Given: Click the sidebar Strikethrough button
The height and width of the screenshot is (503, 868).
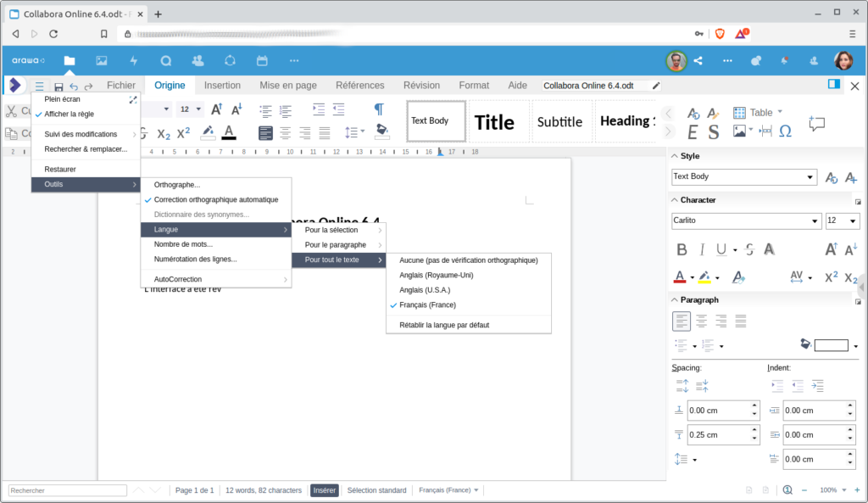Looking at the screenshot, I should point(749,250).
